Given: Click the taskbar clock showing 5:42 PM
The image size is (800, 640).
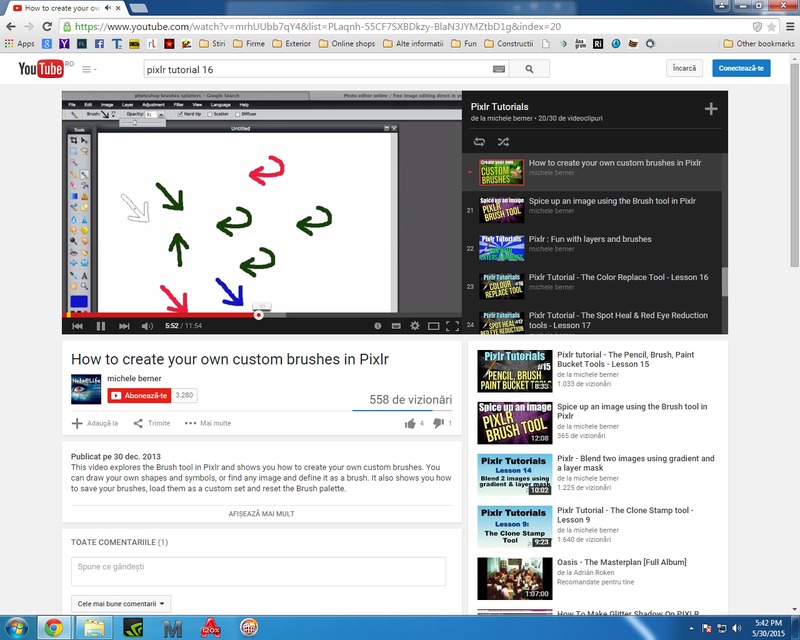Looking at the screenshot, I should [x=768, y=628].
